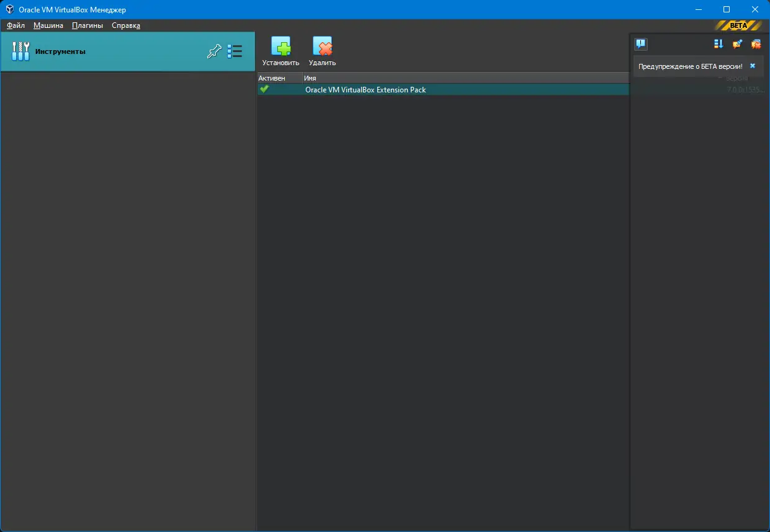Click the Удалить (remove) extension pack icon
Image resolution: width=770 pixels, height=532 pixels.
point(322,47)
